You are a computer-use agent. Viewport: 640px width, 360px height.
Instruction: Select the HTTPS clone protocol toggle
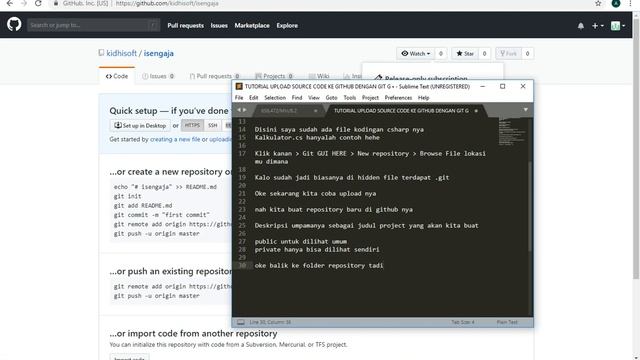click(x=192, y=125)
